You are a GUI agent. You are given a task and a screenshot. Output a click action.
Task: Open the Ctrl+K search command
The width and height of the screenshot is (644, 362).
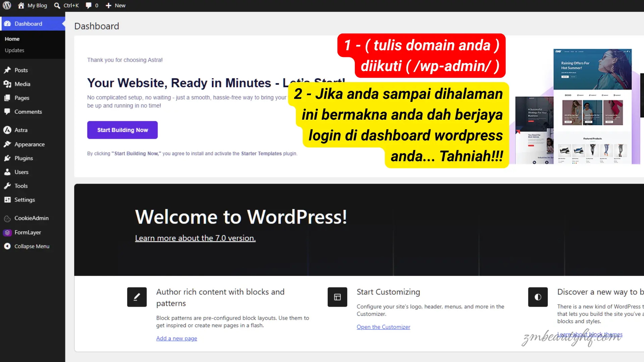[71, 5]
